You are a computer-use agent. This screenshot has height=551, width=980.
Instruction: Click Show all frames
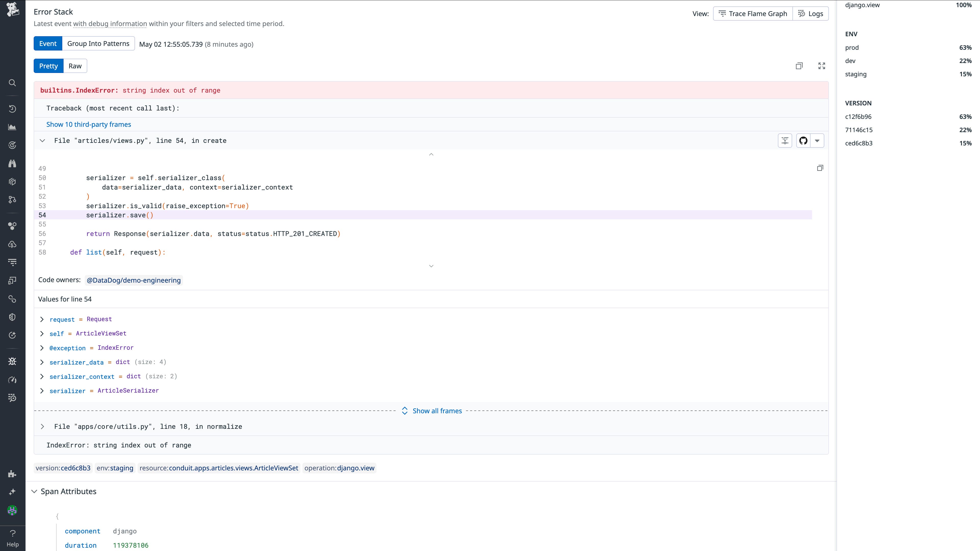coord(437,411)
